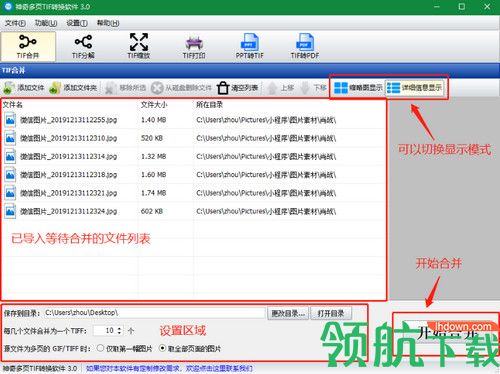Select file name 微信图片_20191213112318.jpg

coord(69,175)
